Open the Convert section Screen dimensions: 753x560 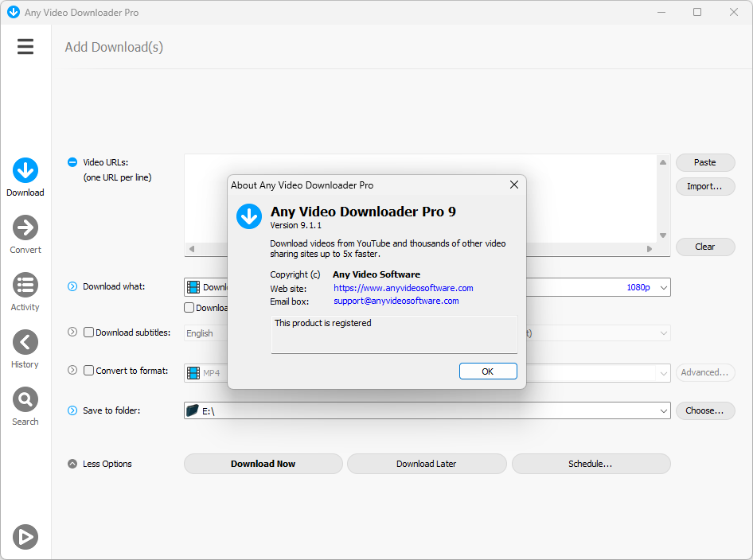[x=25, y=235]
